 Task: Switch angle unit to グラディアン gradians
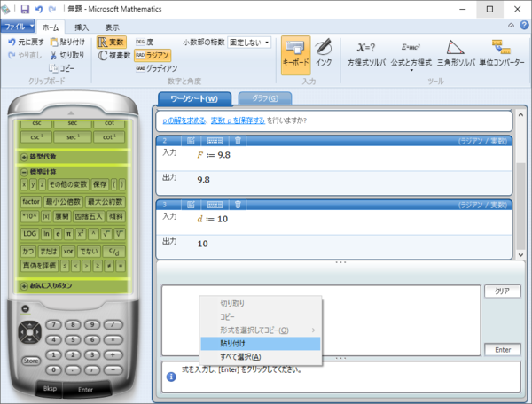[156, 68]
